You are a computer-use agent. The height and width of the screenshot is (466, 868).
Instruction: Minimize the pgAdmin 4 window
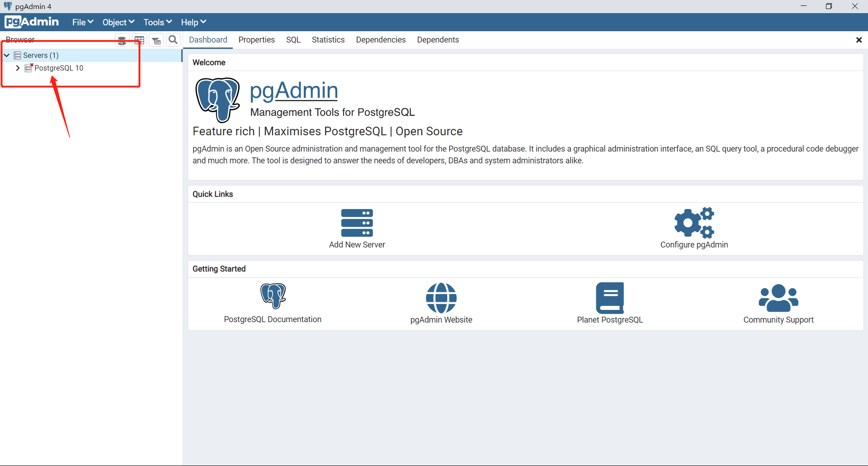point(803,6)
